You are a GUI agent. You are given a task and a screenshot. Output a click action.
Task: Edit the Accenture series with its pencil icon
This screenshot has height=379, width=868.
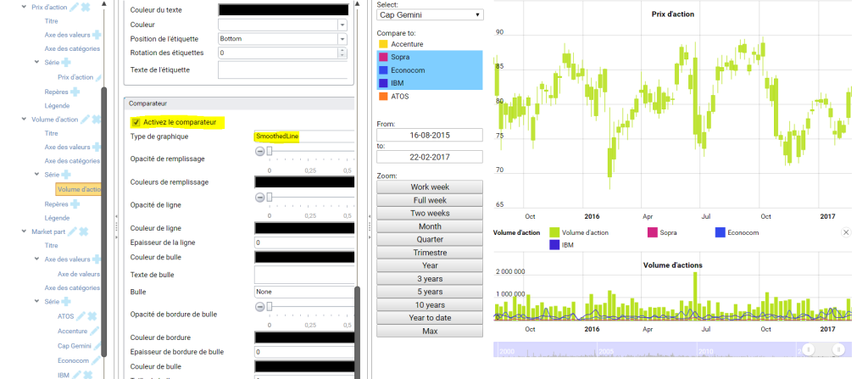click(95, 331)
